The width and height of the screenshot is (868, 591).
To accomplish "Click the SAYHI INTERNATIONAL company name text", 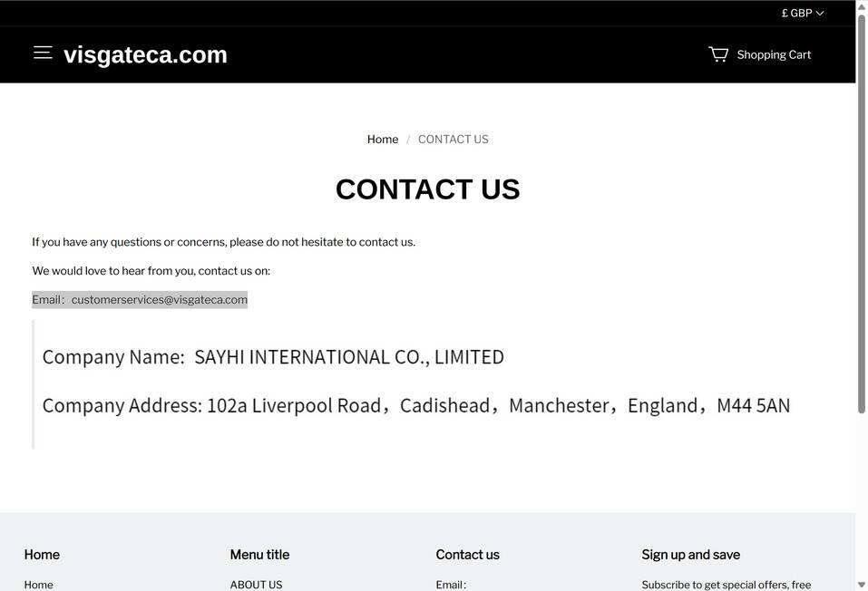I will click(349, 357).
